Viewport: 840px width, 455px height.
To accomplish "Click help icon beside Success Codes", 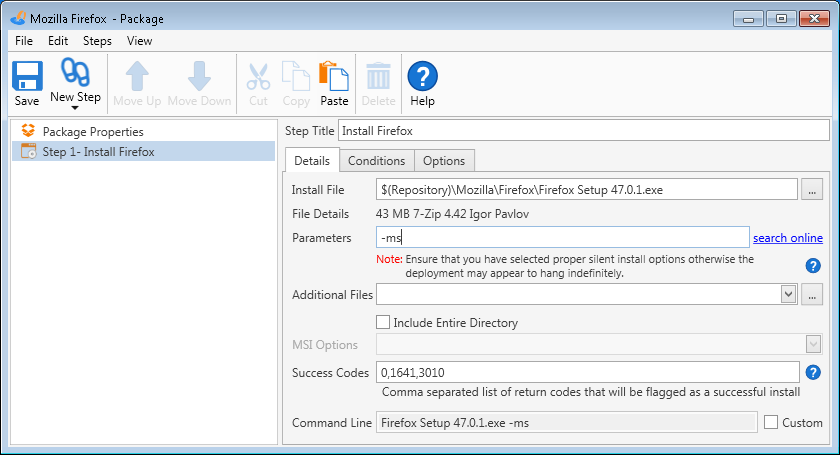I will [x=813, y=372].
